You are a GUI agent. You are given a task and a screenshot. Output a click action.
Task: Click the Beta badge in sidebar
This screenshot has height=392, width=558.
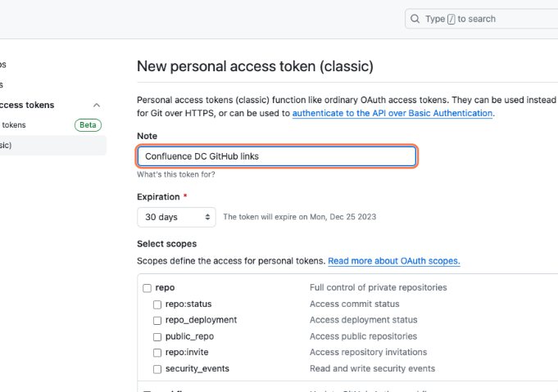coord(88,125)
